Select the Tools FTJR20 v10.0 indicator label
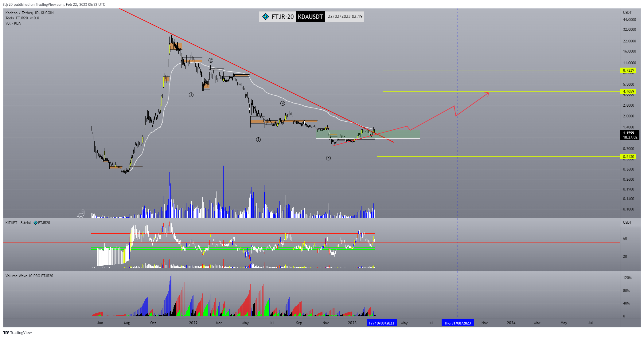Viewport: 644px width, 338px height. coord(22,18)
